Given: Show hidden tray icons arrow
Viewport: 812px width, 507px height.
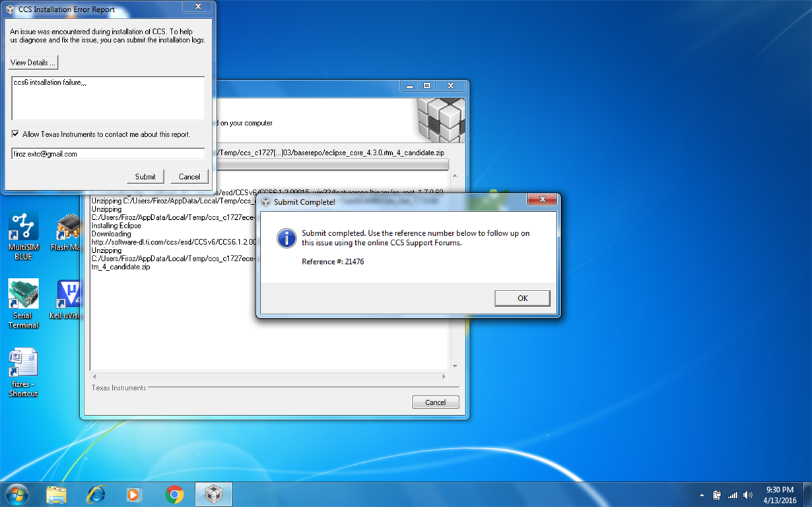Looking at the screenshot, I should click(702, 495).
